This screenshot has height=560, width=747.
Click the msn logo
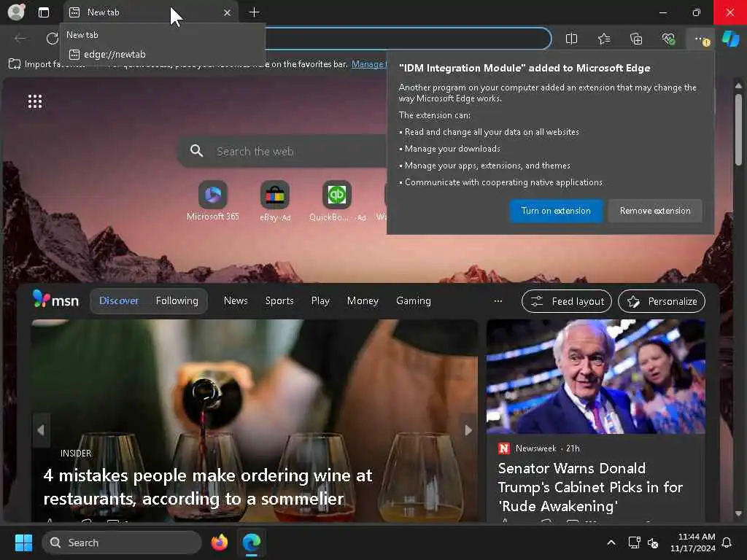(x=55, y=300)
